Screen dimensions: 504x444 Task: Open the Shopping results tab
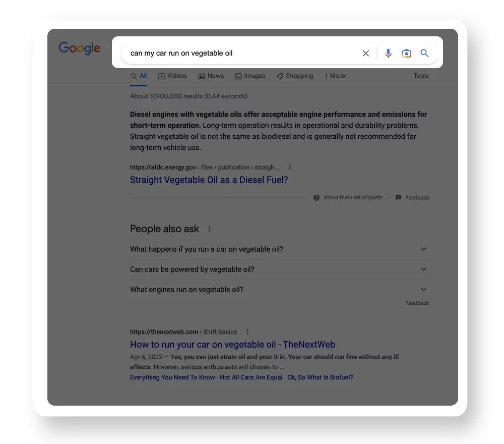pos(295,76)
